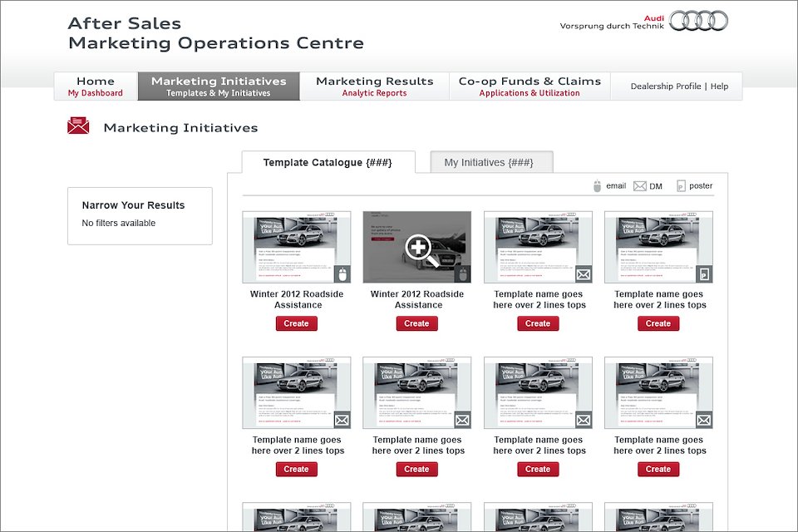The width and height of the screenshot is (798, 532).
Task: Click 'Narrow Your Results' heading
Action: 133,205
